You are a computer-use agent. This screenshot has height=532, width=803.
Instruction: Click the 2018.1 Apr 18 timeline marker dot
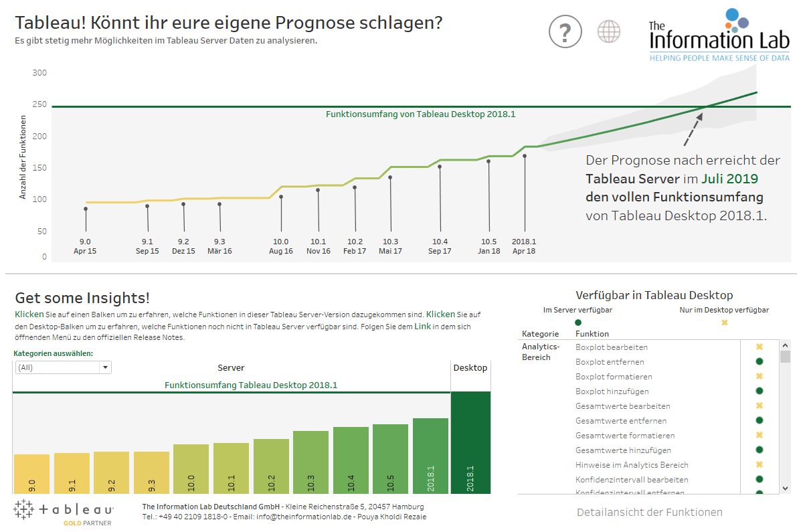525,156
